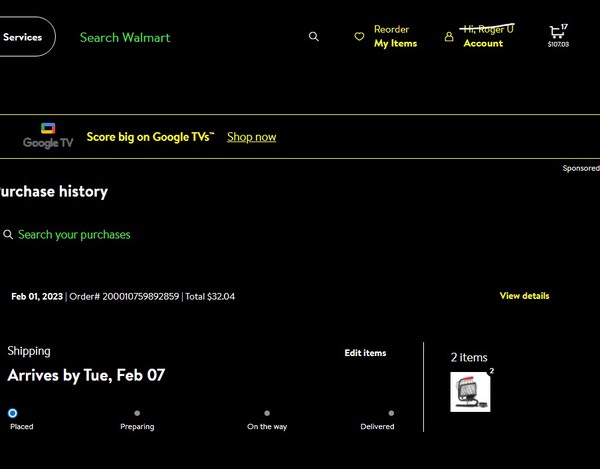Viewport: 600px width, 469px height.
Task: Click the Placed status dot in the tracker
Action: click(x=12, y=413)
